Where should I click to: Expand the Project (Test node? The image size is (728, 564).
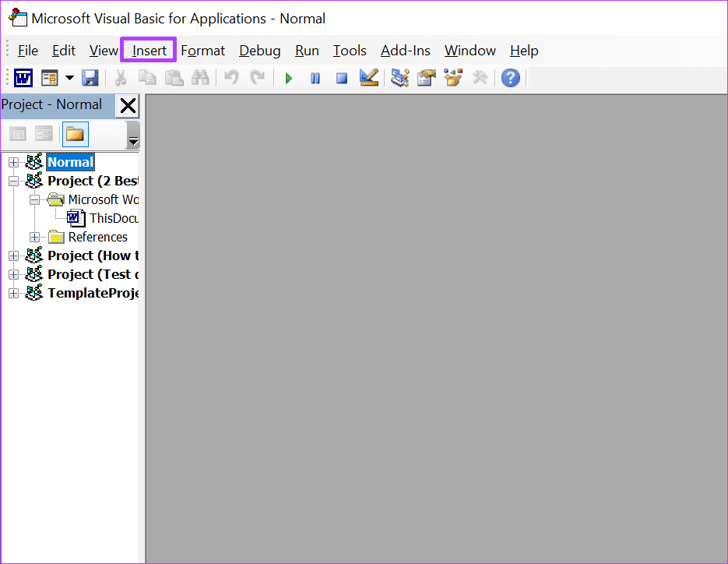pos(13,274)
